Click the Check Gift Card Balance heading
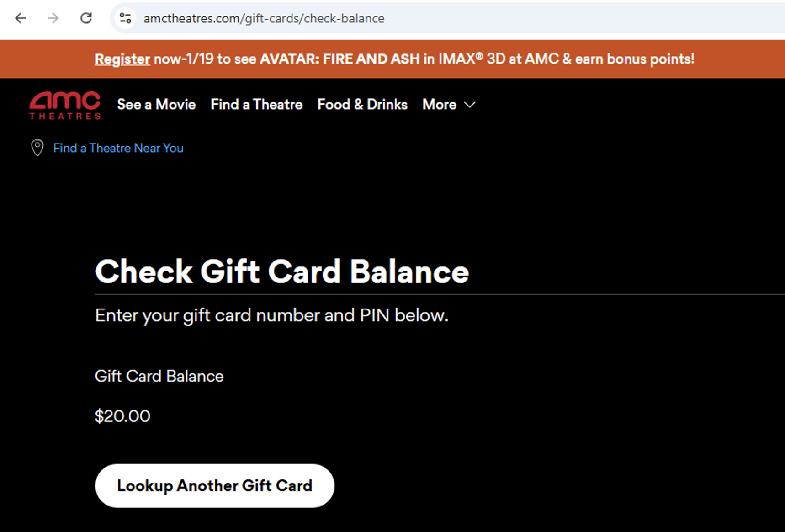This screenshot has width=785, height=532. (281, 272)
